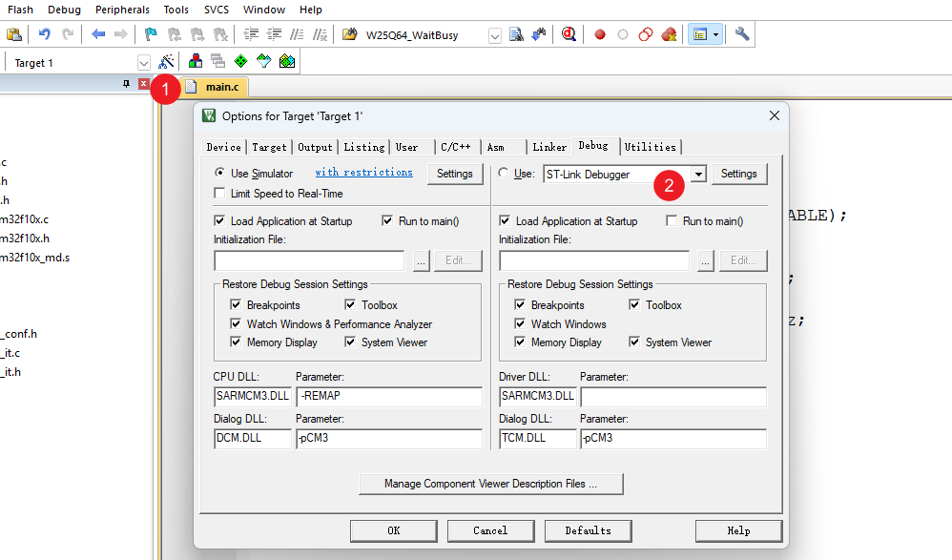Screen dimensions: 952x560
Task: Open Configuration using the wrench icon
Action: tap(742, 34)
